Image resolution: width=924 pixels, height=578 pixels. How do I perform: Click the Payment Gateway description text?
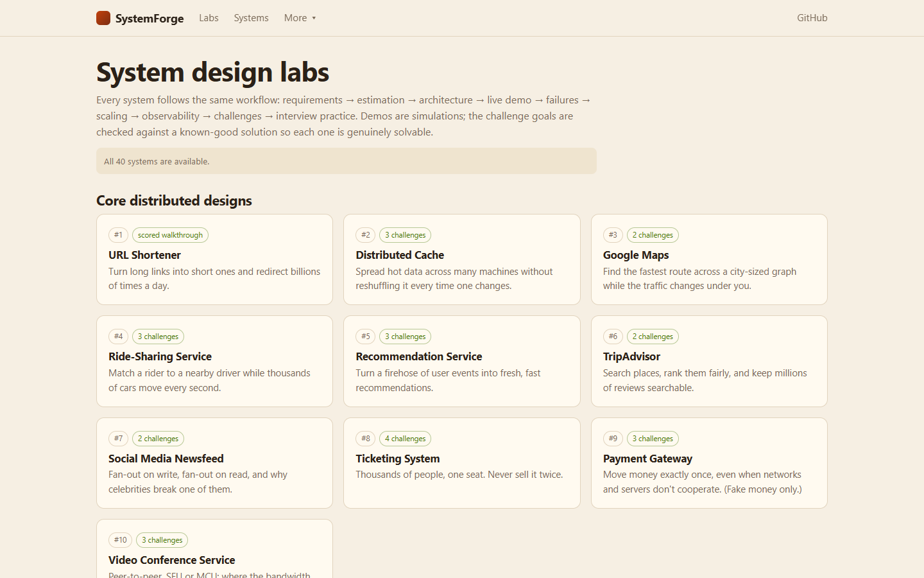703,482
